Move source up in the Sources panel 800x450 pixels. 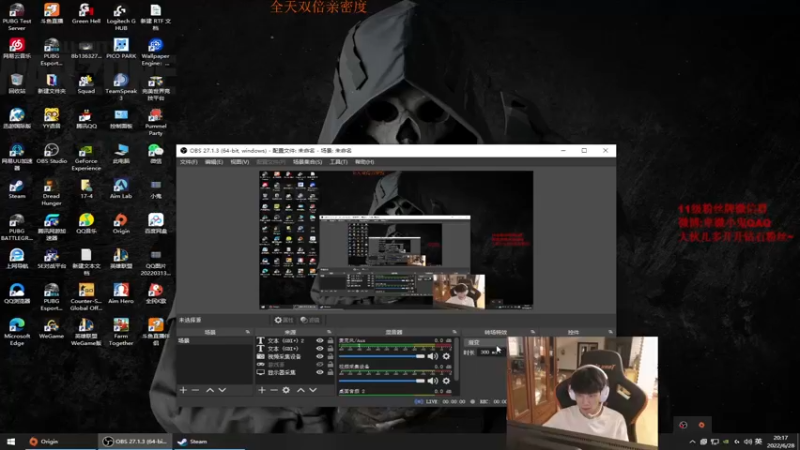point(301,390)
